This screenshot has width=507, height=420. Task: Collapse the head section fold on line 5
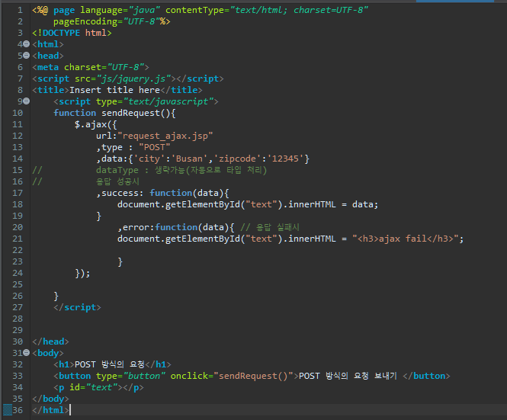[x=27, y=56]
